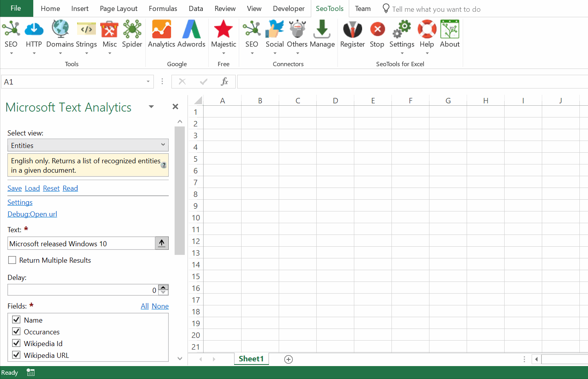Click the insert function fx icon
588x379 pixels.
coord(224,81)
